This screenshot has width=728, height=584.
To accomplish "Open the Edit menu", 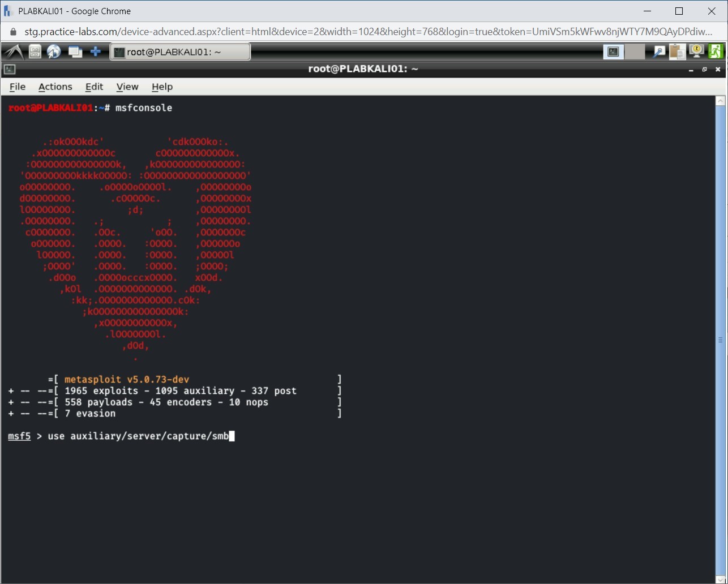I will [x=94, y=87].
